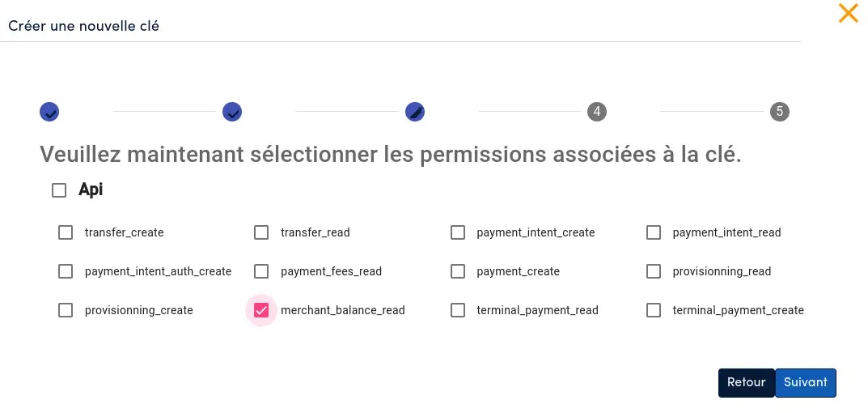The width and height of the screenshot is (868, 413).
Task: Check the provisionning_create permission
Action: tap(66, 310)
